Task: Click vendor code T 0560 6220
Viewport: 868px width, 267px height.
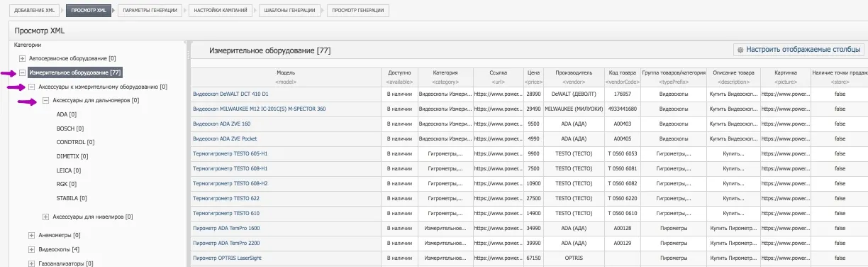Action: [x=623, y=198]
